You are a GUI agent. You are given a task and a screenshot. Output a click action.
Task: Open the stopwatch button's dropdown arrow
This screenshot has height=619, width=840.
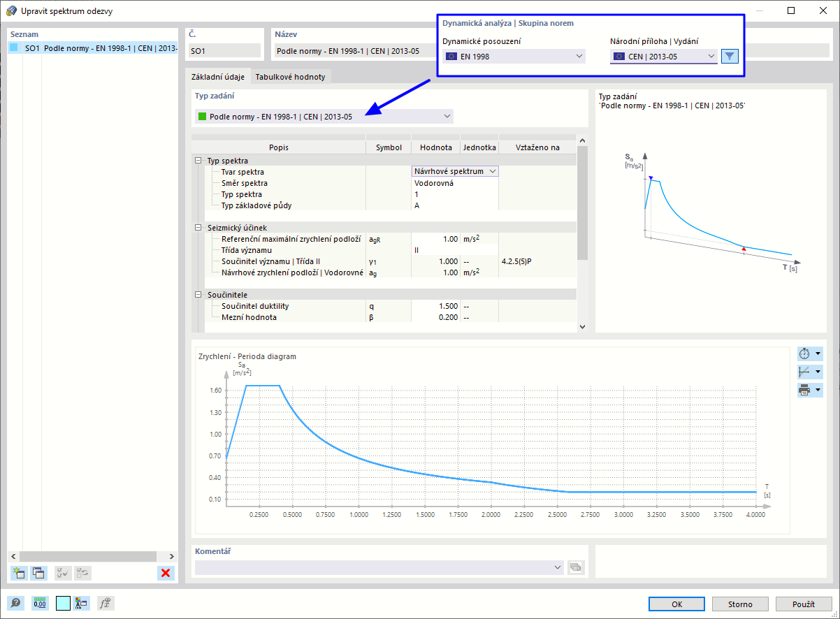click(818, 354)
